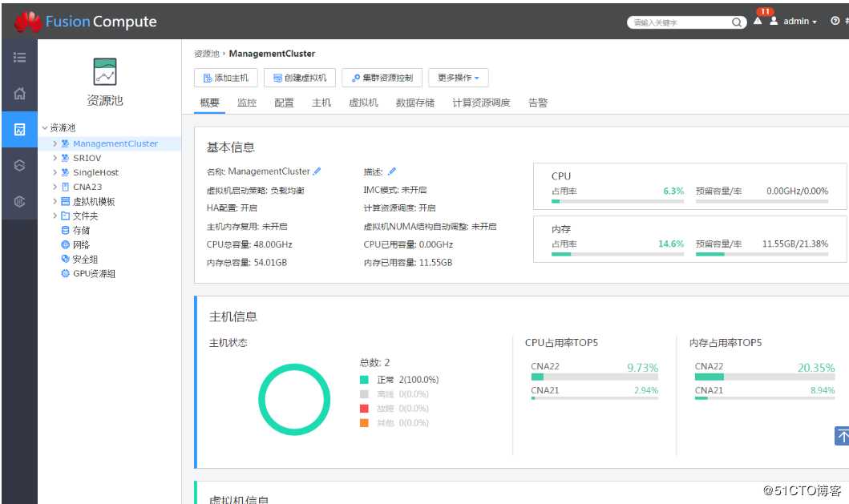Switch to the 告警 tab
The height and width of the screenshot is (504, 849).
pyautogui.click(x=538, y=103)
